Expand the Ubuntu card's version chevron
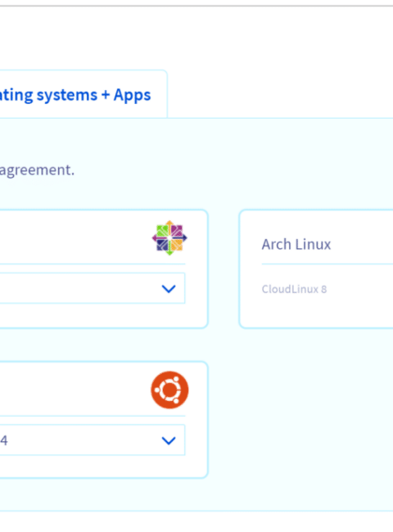 169,440
